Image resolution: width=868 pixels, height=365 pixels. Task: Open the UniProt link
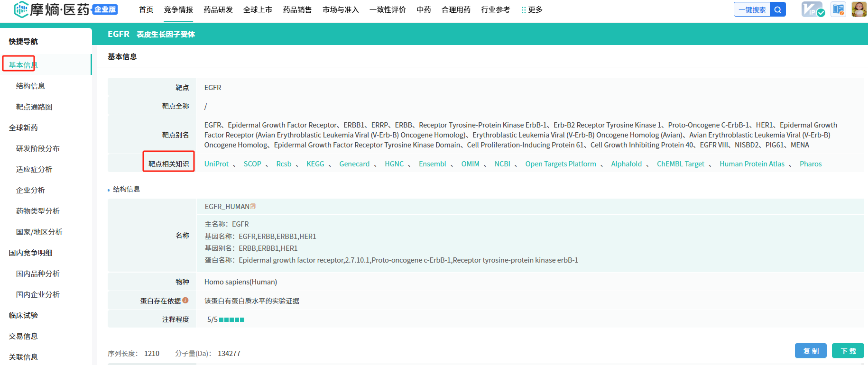[x=216, y=164]
